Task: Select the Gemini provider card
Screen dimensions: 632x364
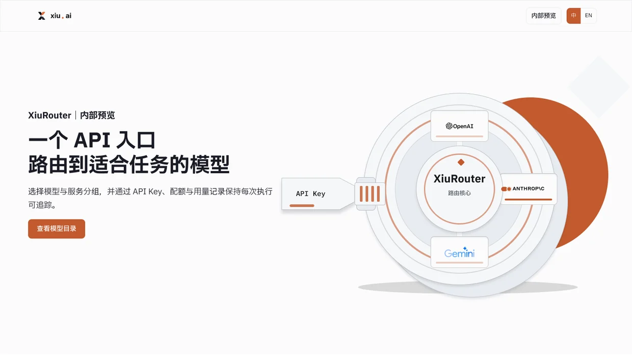Action: 459,252
